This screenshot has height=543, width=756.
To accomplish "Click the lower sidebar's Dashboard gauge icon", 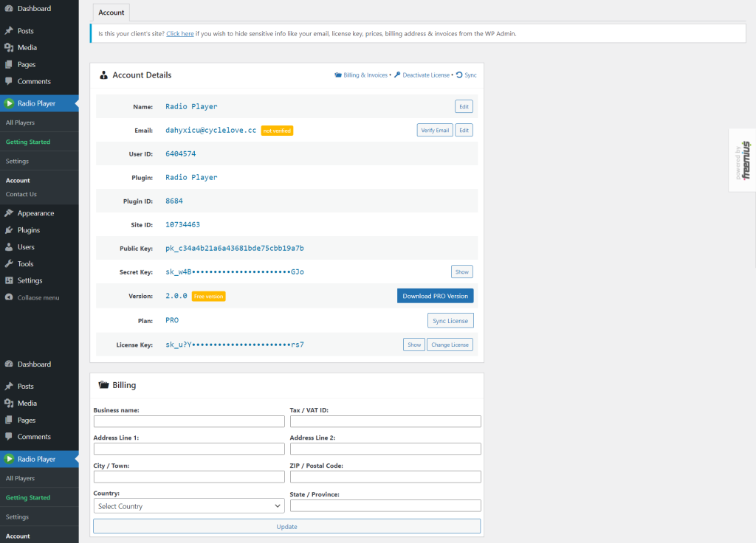I will click(x=9, y=364).
